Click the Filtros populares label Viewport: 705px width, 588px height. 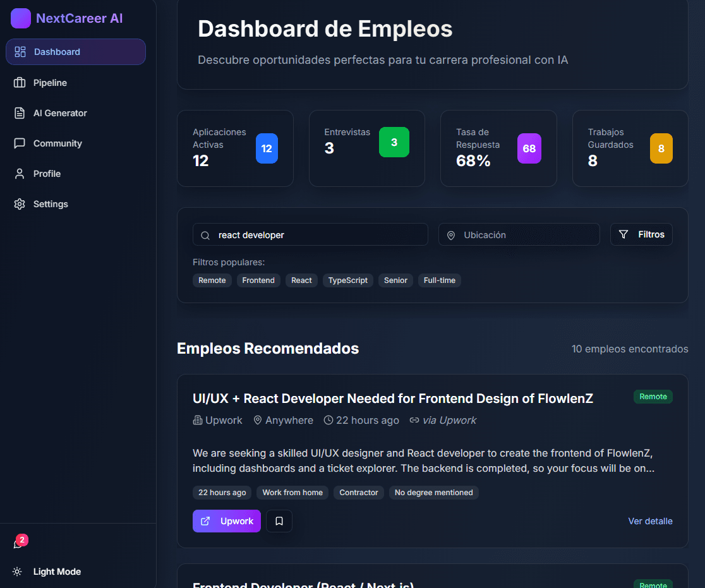[229, 262]
